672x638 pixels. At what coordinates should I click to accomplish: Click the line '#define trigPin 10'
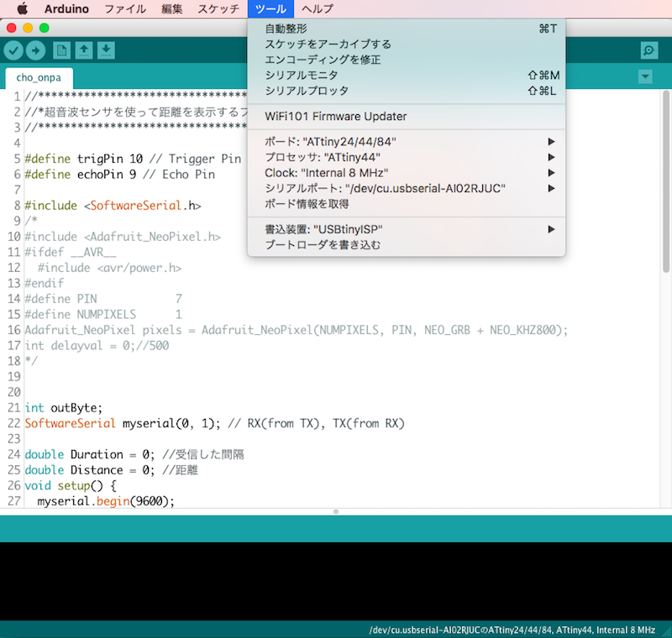(x=133, y=159)
